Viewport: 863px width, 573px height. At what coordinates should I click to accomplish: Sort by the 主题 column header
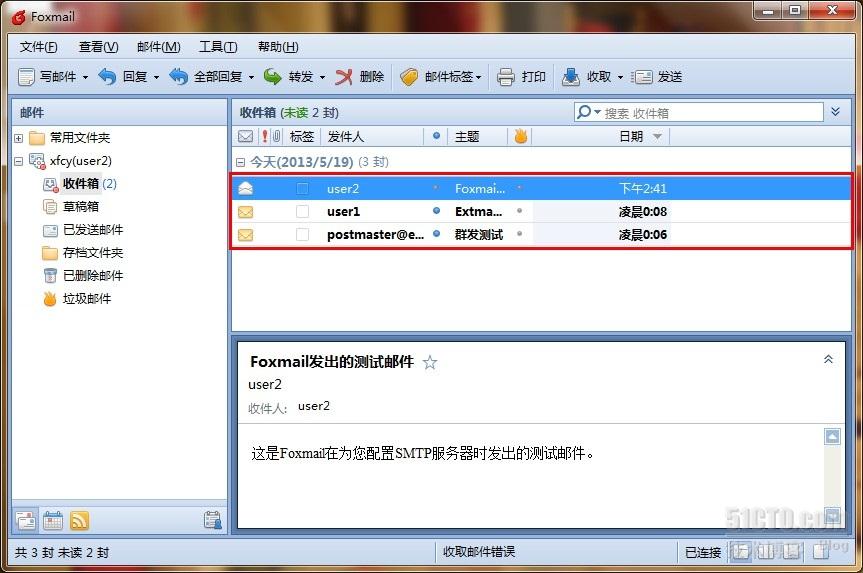tap(467, 137)
